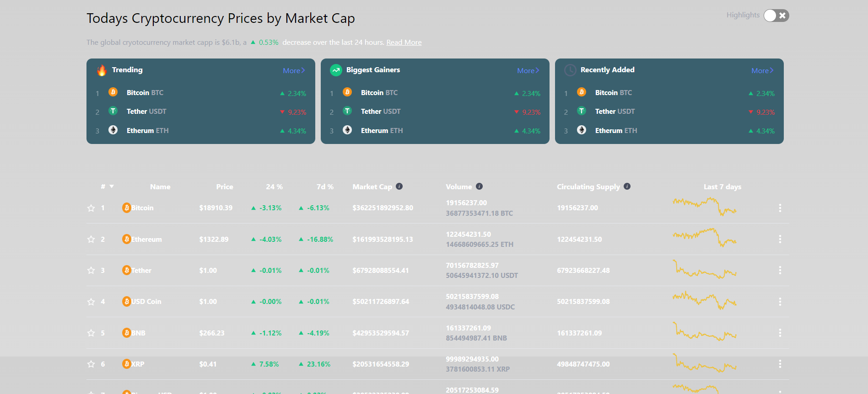Select Bitcoin price $18910.39
This screenshot has height=394, width=868.
click(216, 208)
